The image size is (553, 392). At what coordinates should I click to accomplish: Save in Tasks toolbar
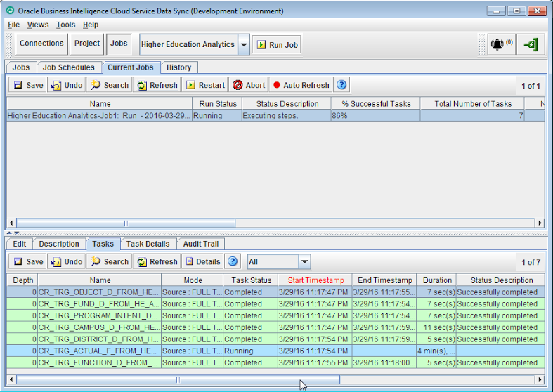[28, 261]
